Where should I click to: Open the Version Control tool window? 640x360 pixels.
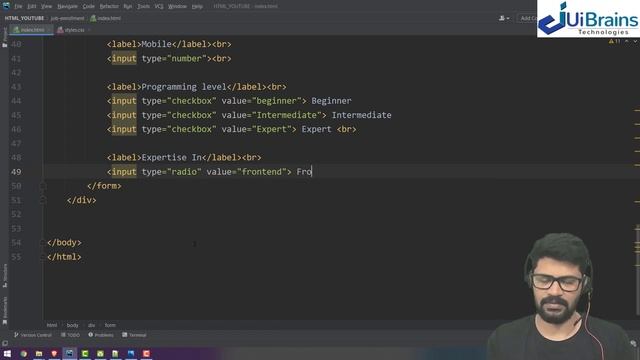click(33, 335)
